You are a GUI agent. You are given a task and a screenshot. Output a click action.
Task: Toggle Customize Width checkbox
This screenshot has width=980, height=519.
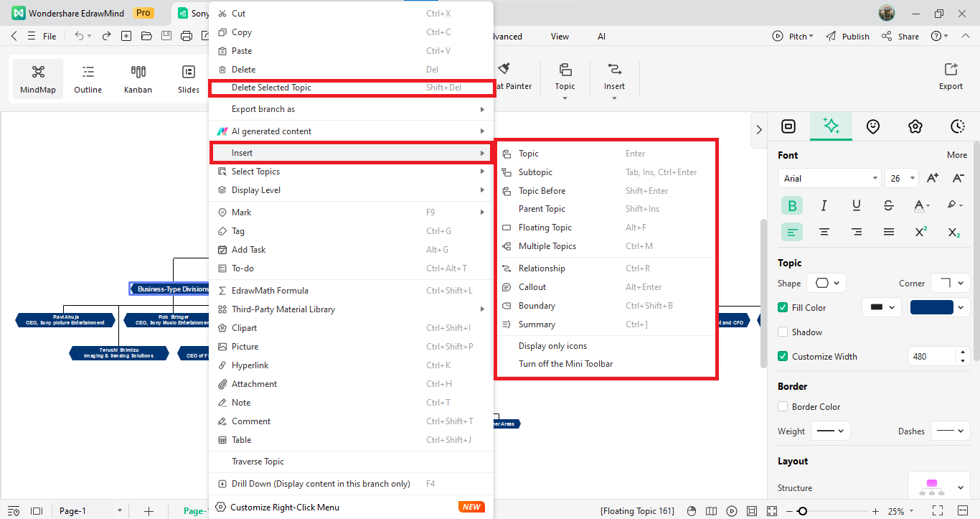click(x=783, y=357)
